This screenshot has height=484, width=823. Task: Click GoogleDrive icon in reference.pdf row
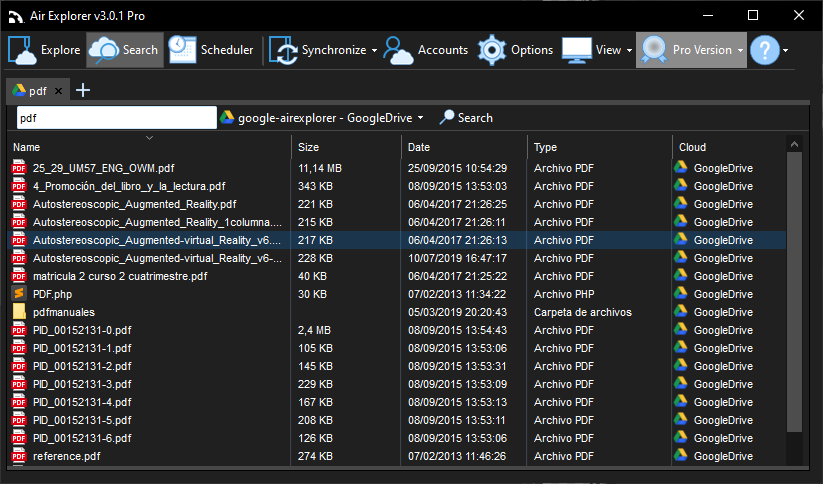pyautogui.click(x=681, y=456)
